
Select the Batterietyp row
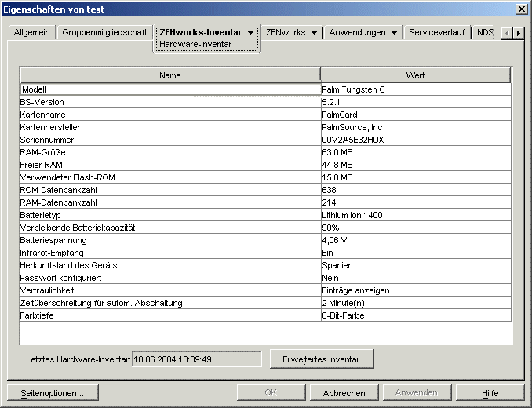[265, 215]
